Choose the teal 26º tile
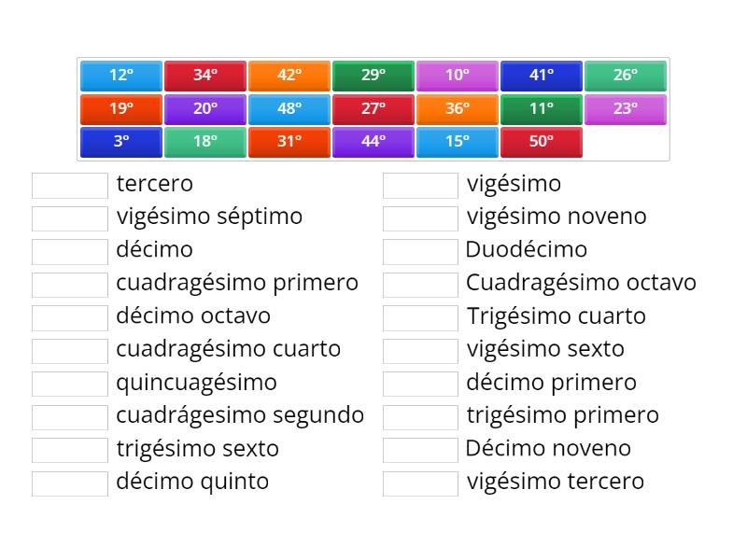 (626, 76)
